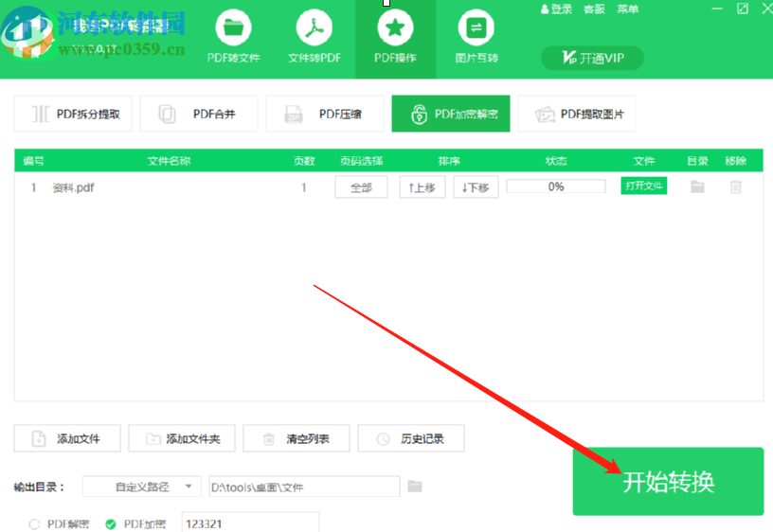This screenshot has height=532, width=773.
Task: Remove 资料.pdf with the trash icon
Action: click(x=735, y=186)
